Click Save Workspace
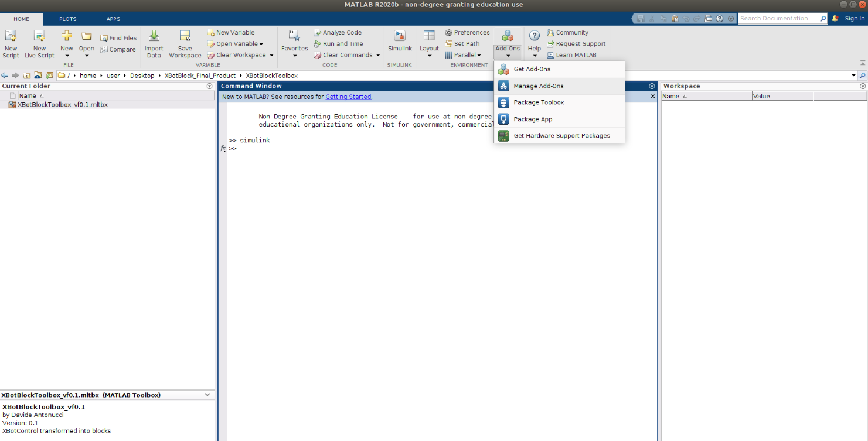This screenshot has width=868, height=441. click(185, 43)
